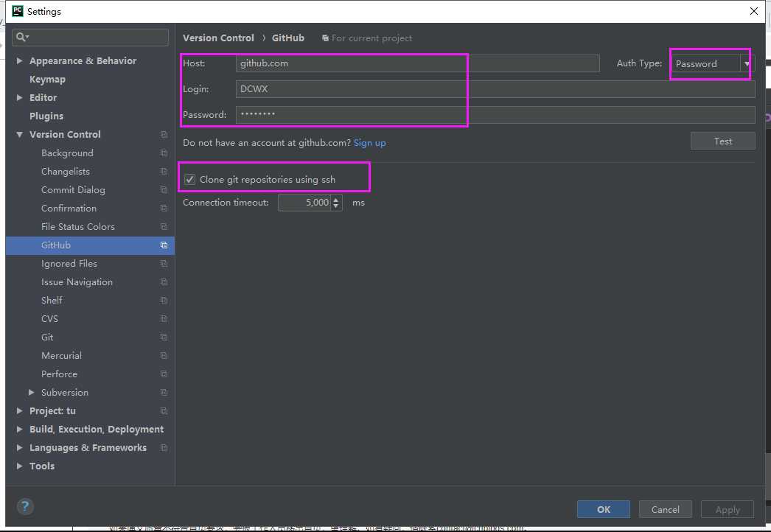Click project icon next to Git item
Image resolution: width=771 pixels, height=532 pixels.
(164, 337)
